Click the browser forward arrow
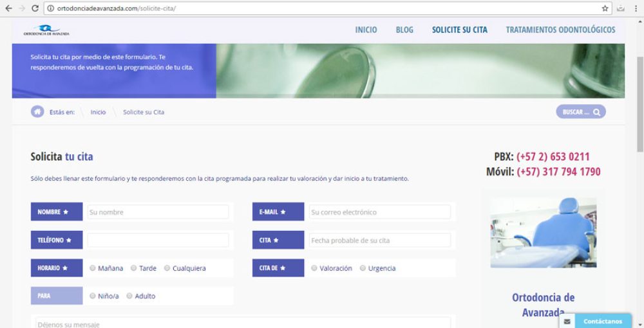This screenshot has width=644, height=328. 22,8
